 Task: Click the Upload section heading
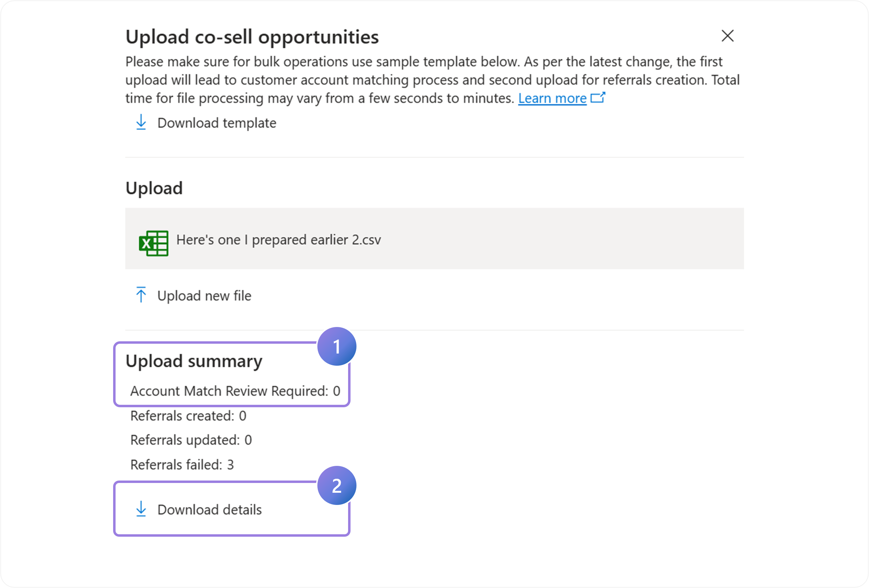[x=154, y=188]
